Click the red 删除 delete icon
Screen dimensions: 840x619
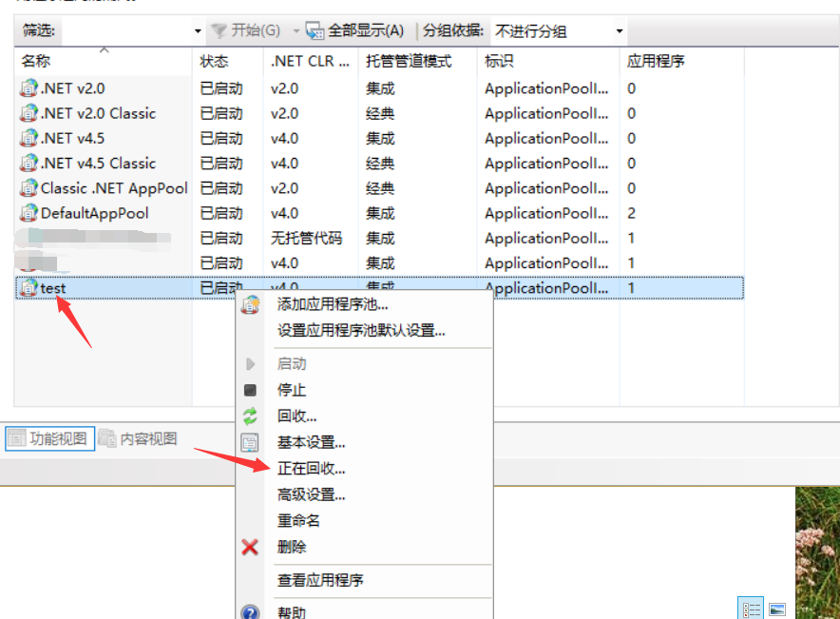click(x=249, y=548)
